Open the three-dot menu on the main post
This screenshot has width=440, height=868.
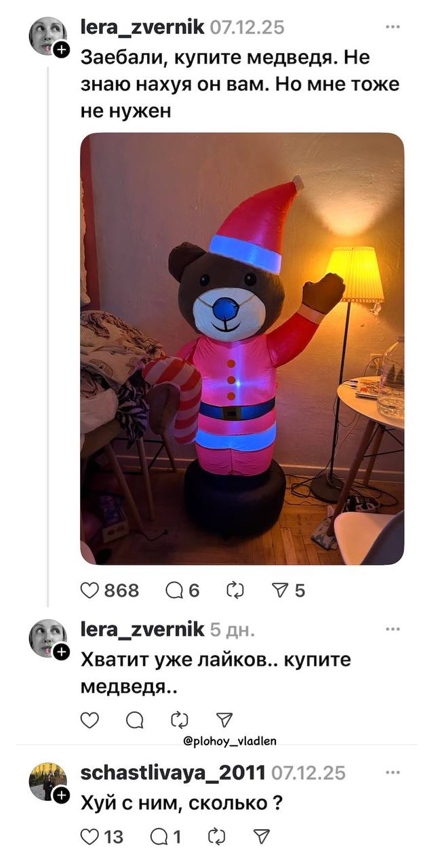(393, 27)
